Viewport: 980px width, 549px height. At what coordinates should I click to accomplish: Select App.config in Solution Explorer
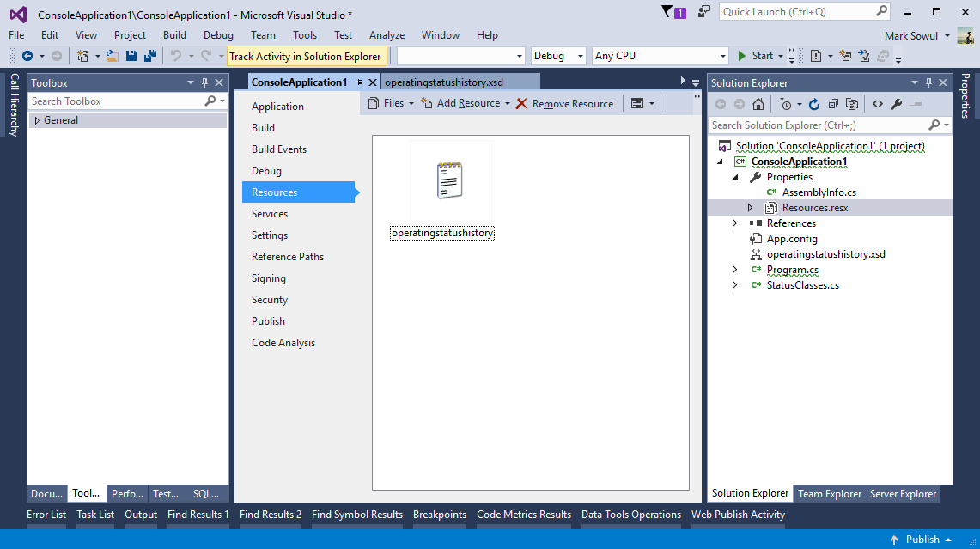[792, 239]
